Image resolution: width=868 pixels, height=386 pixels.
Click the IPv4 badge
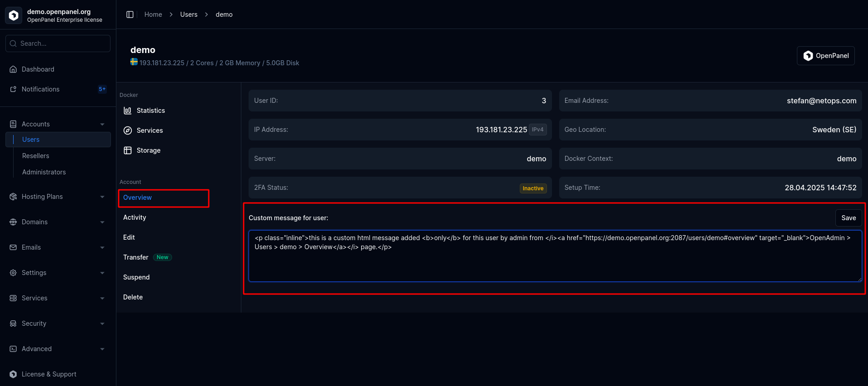coord(537,130)
